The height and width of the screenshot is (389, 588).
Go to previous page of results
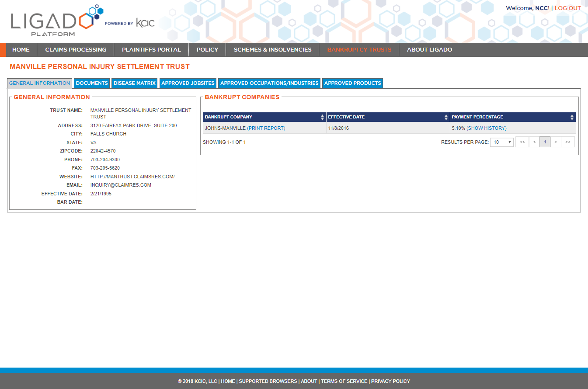pos(534,142)
